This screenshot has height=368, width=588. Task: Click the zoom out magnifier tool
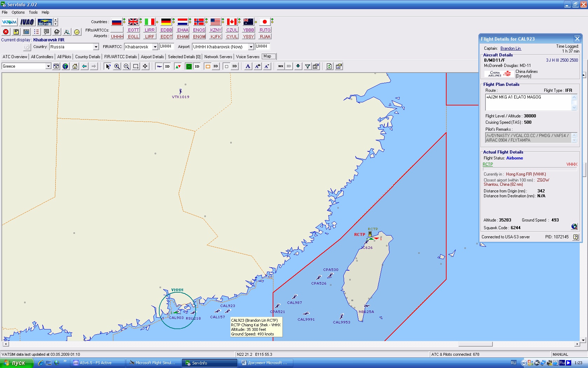(x=127, y=66)
